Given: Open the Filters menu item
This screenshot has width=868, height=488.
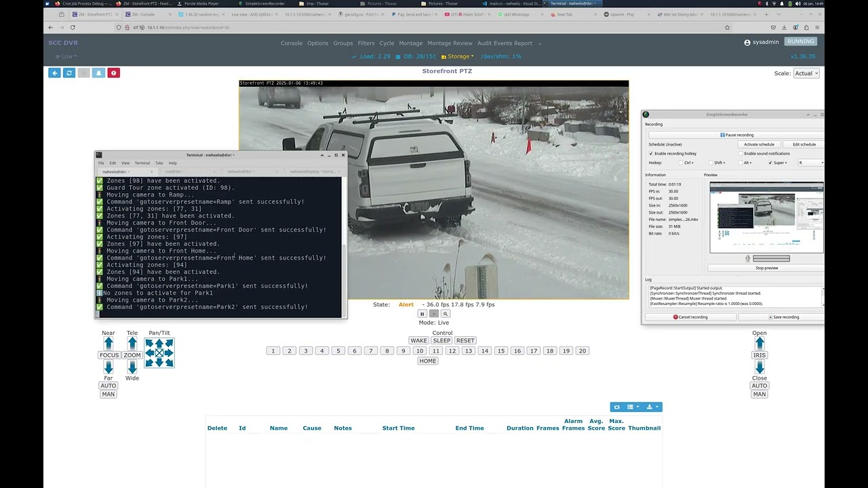Looking at the screenshot, I should click(366, 43).
